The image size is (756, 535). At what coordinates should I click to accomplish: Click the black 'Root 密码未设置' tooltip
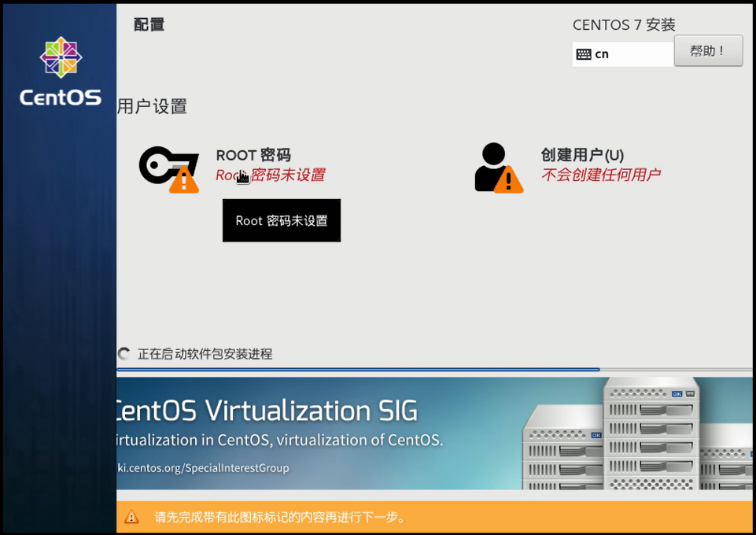(282, 220)
